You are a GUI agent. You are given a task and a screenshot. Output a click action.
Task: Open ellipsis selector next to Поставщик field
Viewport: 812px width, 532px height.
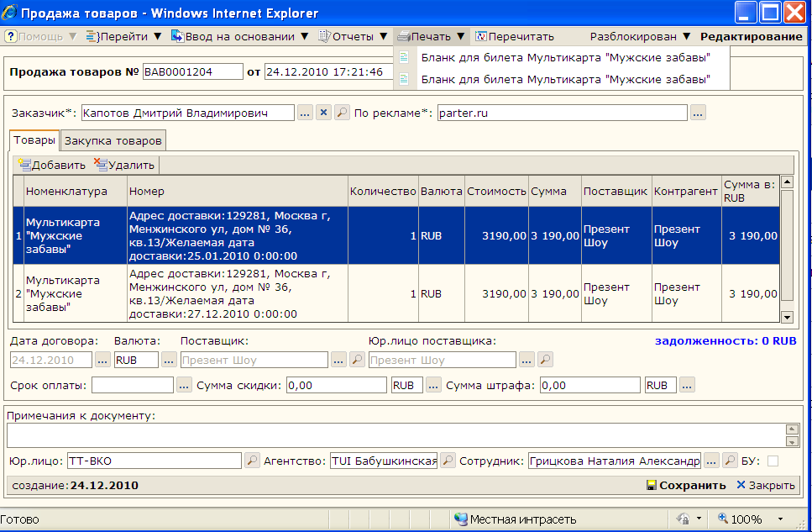tap(338, 360)
